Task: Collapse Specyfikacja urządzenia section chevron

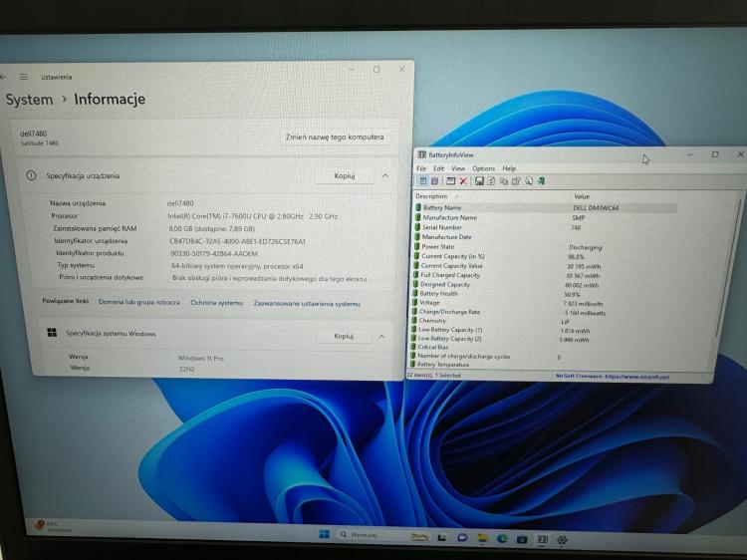Action: (384, 176)
